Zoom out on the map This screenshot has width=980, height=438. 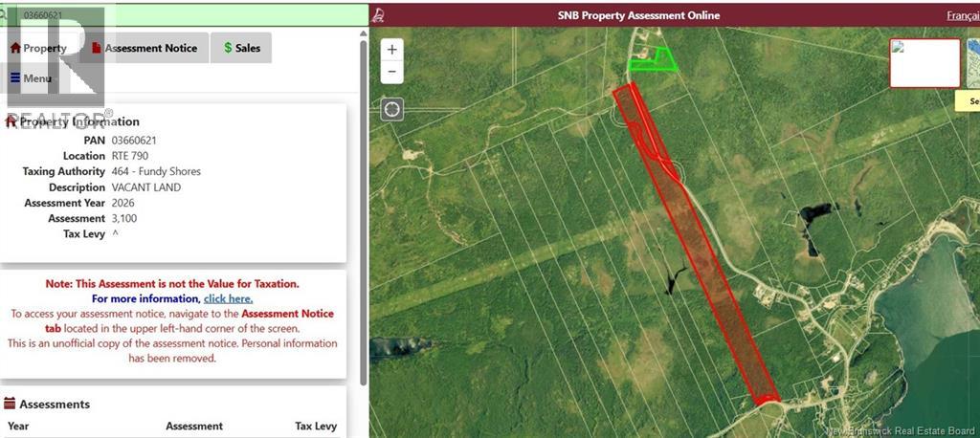click(x=392, y=72)
